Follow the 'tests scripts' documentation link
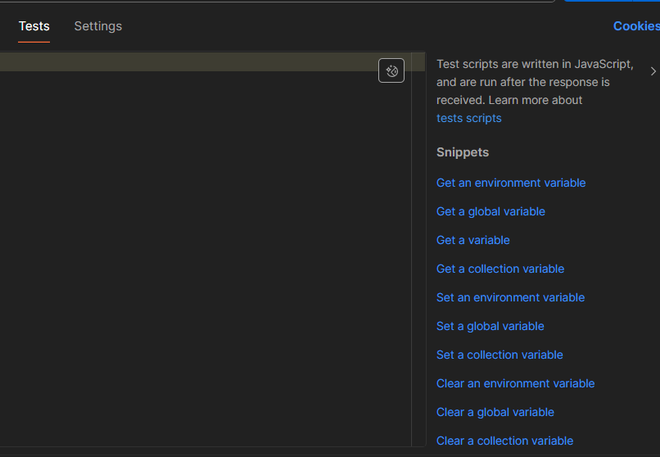The image size is (660, 457). 469,118
